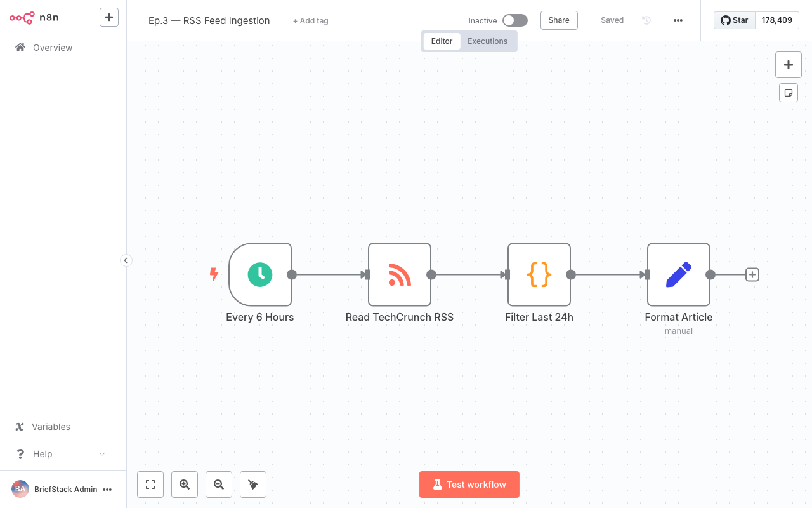Run Test workflow

(x=469, y=484)
